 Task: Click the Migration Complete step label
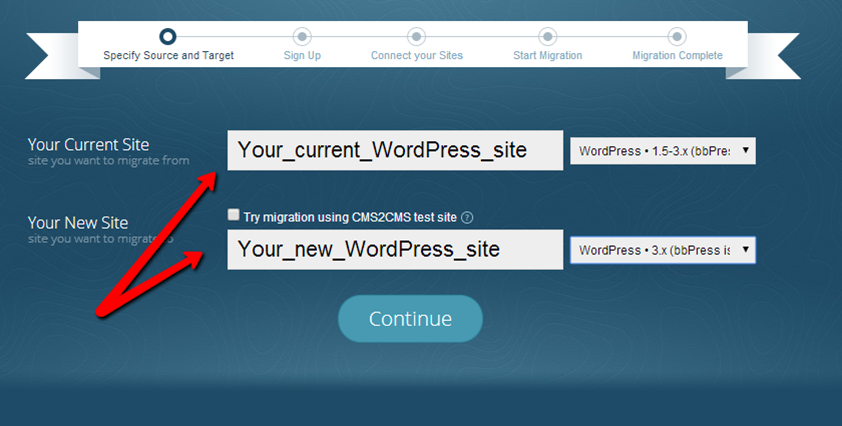pos(678,55)
